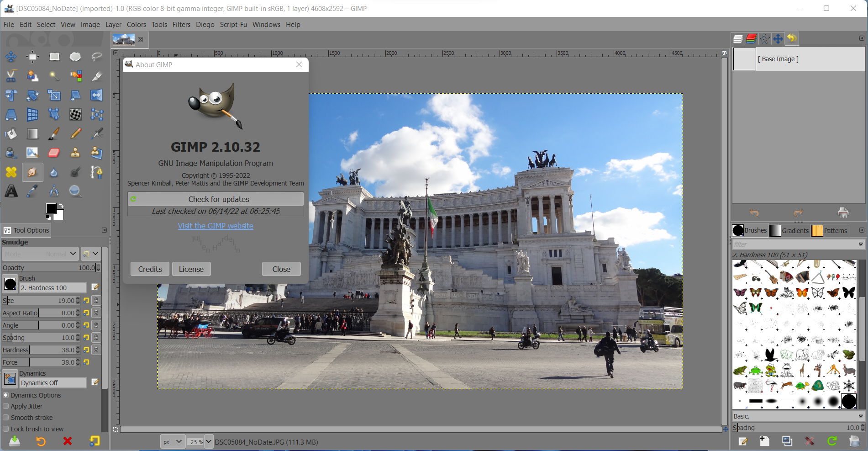Enable Lock brush to view
The width and height of the screenshot is (868, 451).
click(x=6, y=429)
